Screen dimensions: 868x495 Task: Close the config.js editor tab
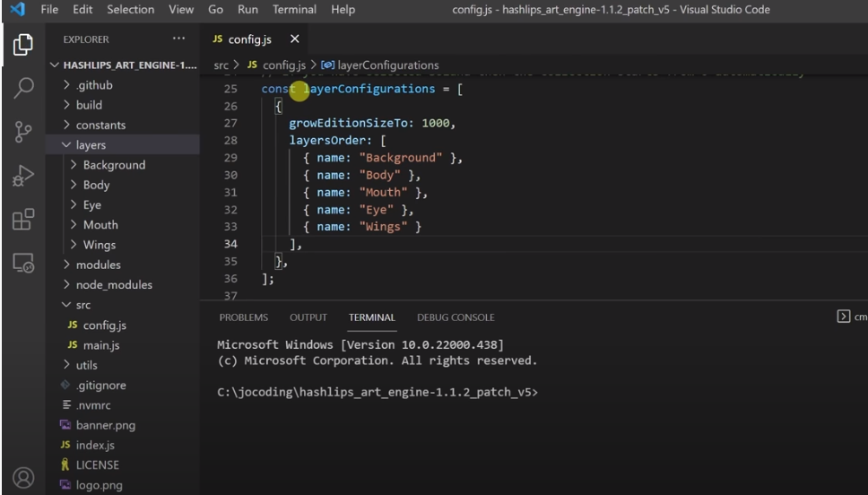click(294, 39)
